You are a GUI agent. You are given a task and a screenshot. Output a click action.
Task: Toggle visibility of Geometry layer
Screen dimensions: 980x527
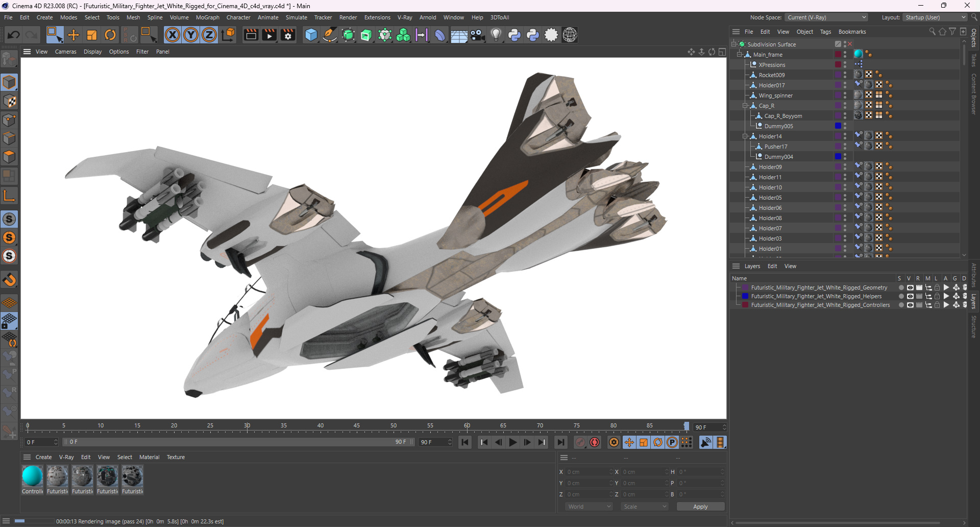pos(910,288)
